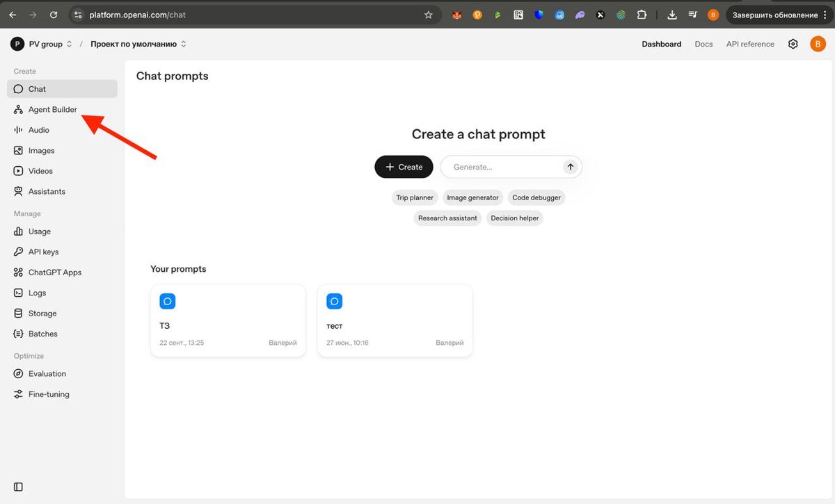Open the browser extensions puzzle icon
Screen dimensions: 835x504
642,15
